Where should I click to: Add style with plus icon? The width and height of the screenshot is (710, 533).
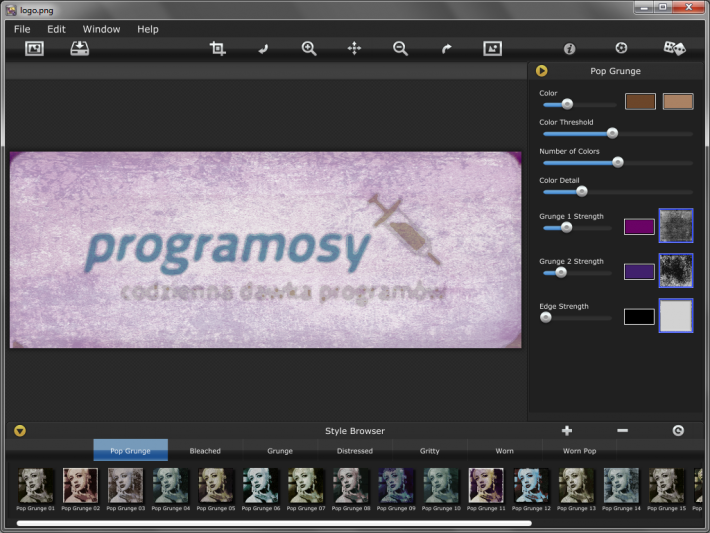(x=567, y=431)
